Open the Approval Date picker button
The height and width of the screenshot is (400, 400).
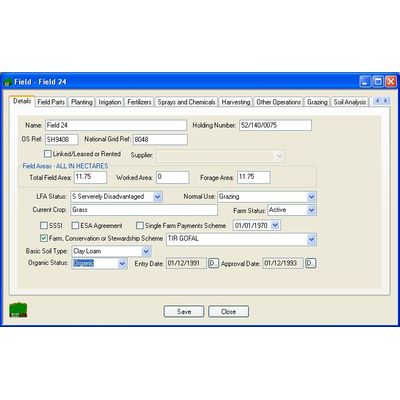(x=311, y=263)
